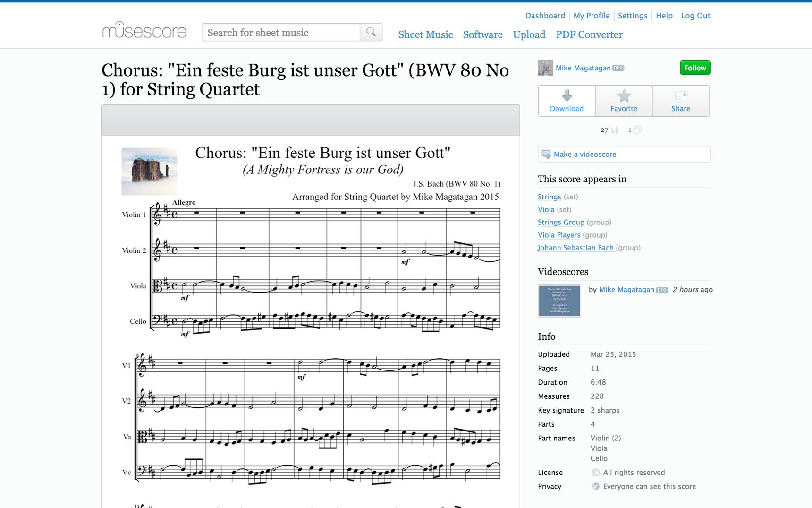Click the views statistics bar icon

(614, 130)
